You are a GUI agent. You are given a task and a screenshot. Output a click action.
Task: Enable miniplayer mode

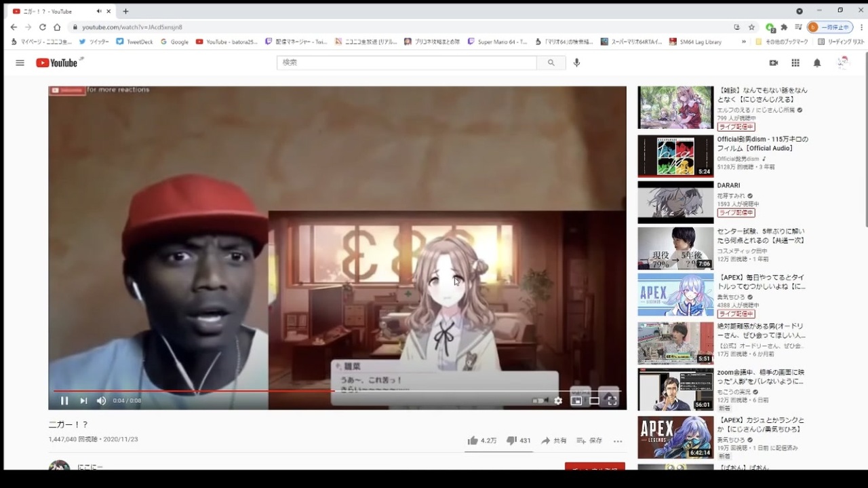pyautogui.click(x=576, y=400)
